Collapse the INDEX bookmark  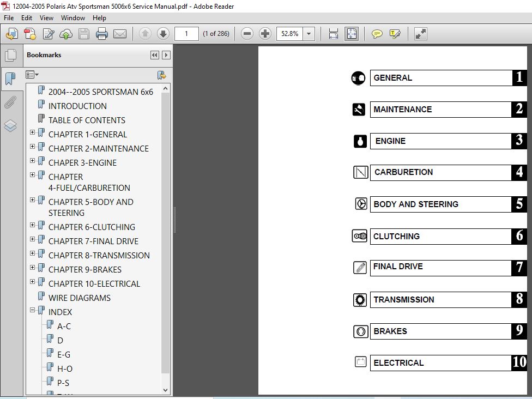[32, 310]
